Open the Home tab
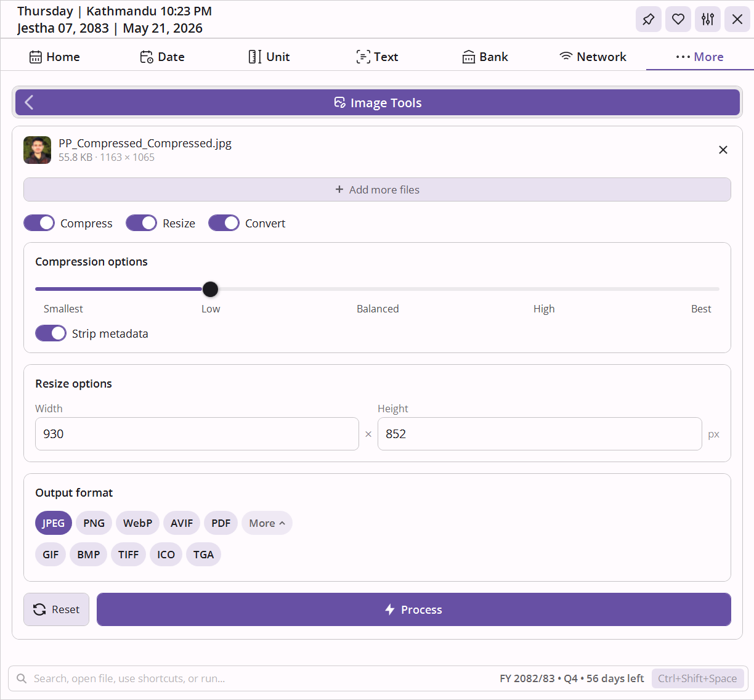 [54, 57]
